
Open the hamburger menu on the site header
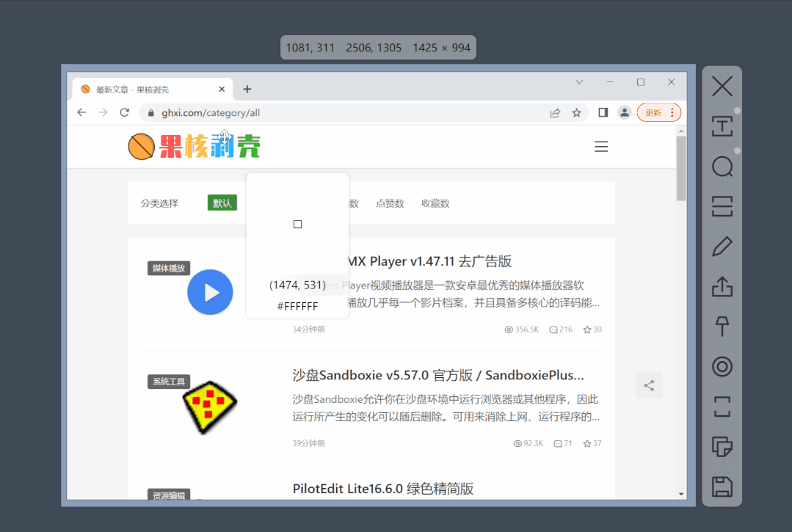(601, 146)
